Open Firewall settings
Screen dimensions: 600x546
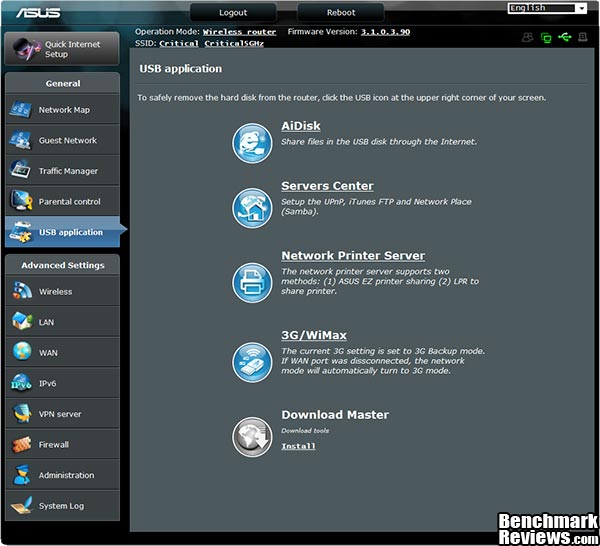(62, 444)
